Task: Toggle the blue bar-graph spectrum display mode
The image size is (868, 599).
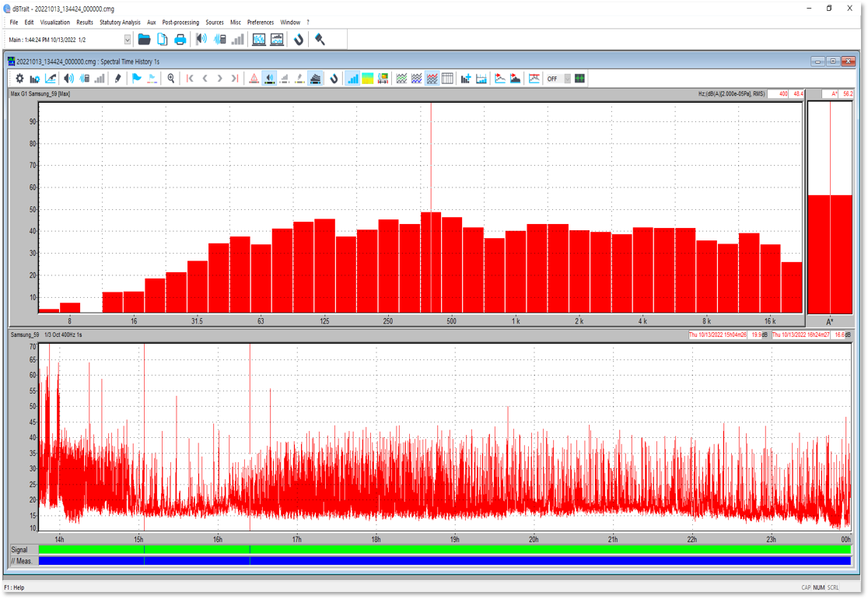Action: pyautogui.click(x=352, y=79)
